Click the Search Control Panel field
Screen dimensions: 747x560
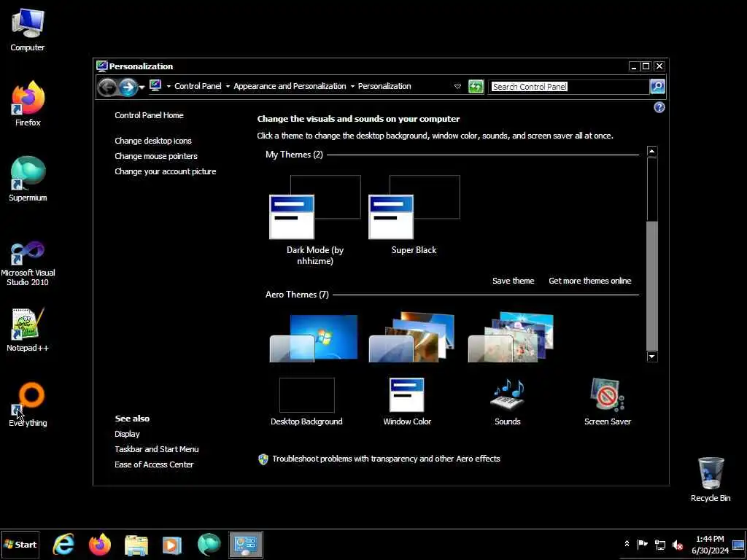pyautogui.click(x=568, y=87)
